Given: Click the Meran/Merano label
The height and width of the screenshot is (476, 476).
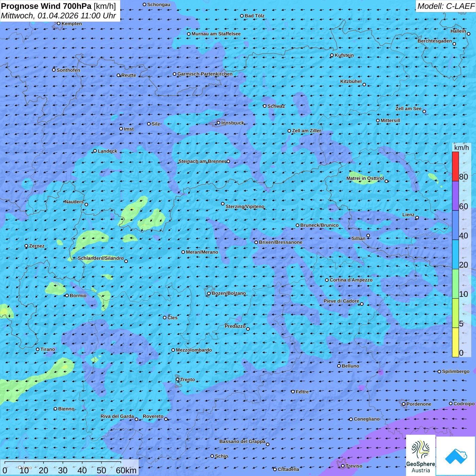Looking at the screenshot, I should tap(202, 252).
